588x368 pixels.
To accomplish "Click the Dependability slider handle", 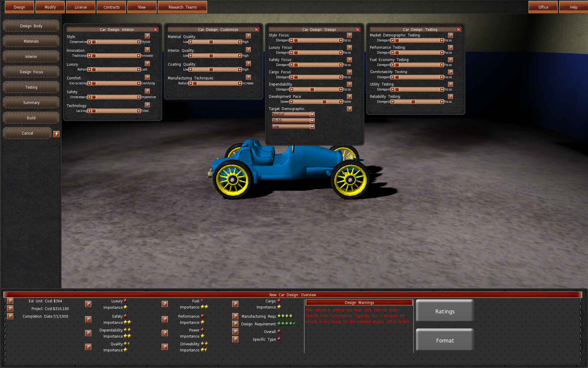I will point(312,89).
